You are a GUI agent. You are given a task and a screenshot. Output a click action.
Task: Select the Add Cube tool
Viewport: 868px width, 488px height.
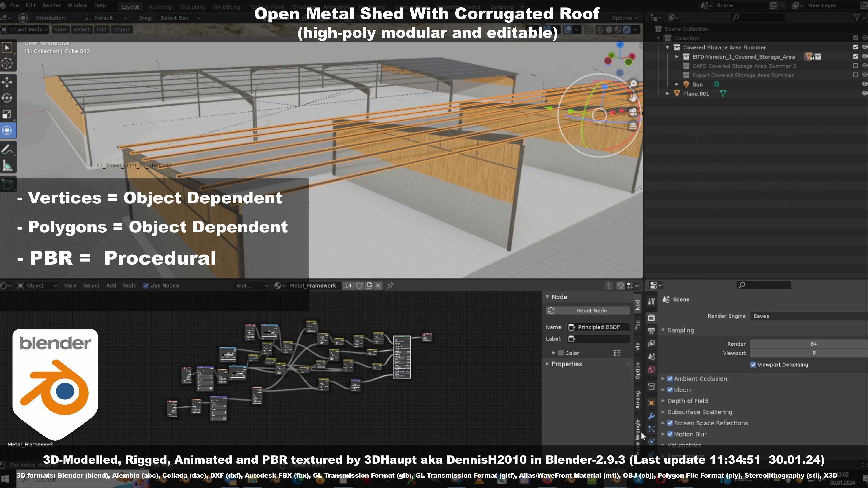[7, 184]
